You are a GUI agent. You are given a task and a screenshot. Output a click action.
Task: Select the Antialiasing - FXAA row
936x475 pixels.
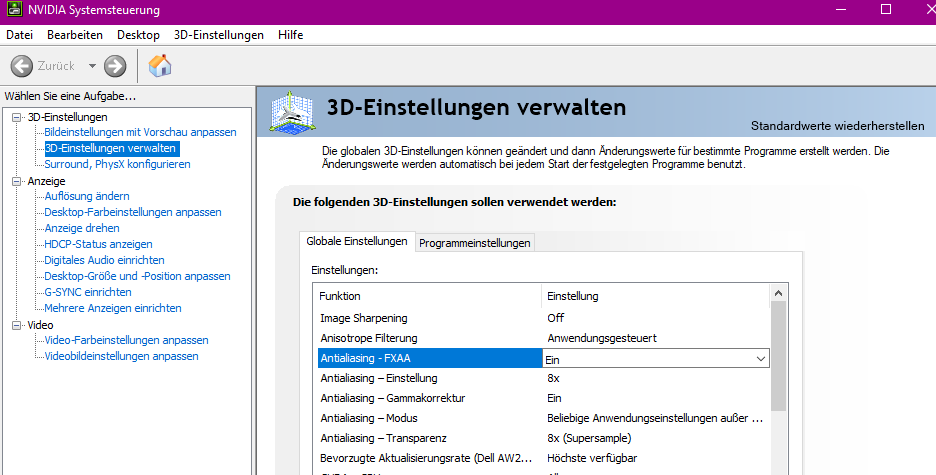click(x=543, y=358)
